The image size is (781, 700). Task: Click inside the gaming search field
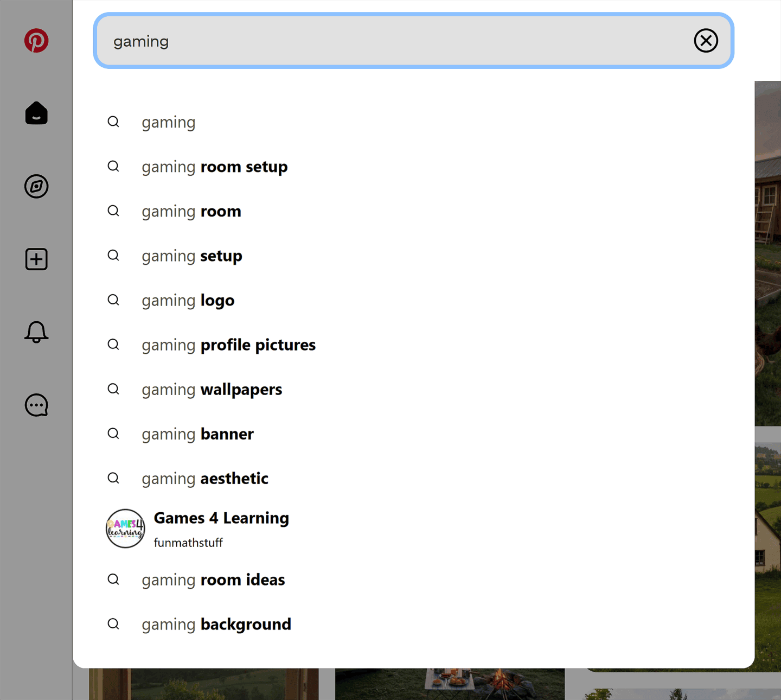pos(380,41)
